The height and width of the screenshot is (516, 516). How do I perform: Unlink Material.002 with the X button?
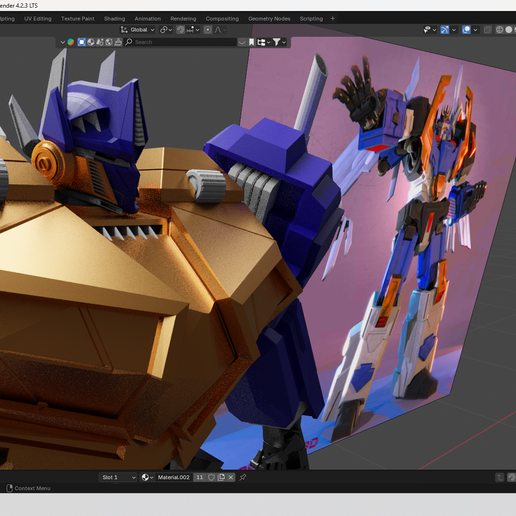tap(231, 477)
